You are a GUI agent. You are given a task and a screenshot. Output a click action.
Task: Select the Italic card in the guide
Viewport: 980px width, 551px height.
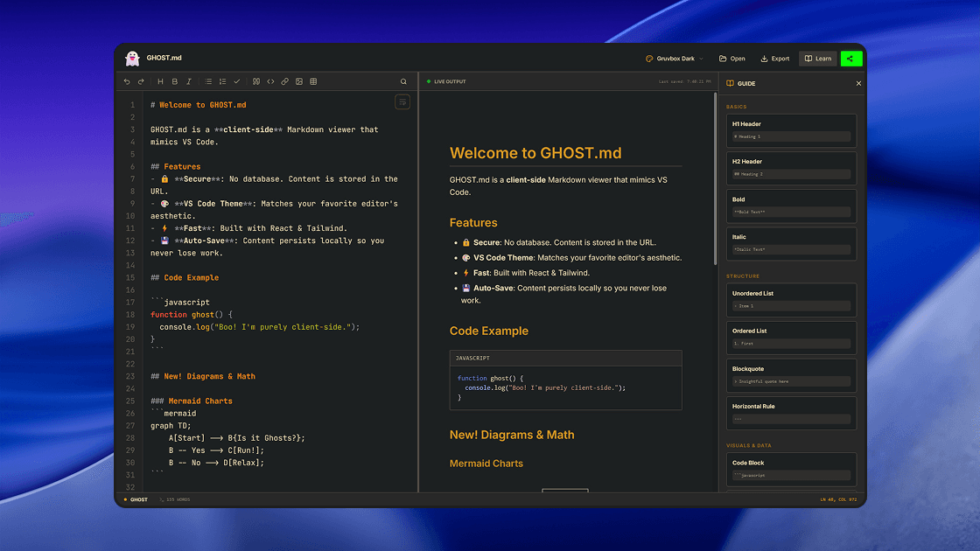(791, 244)
